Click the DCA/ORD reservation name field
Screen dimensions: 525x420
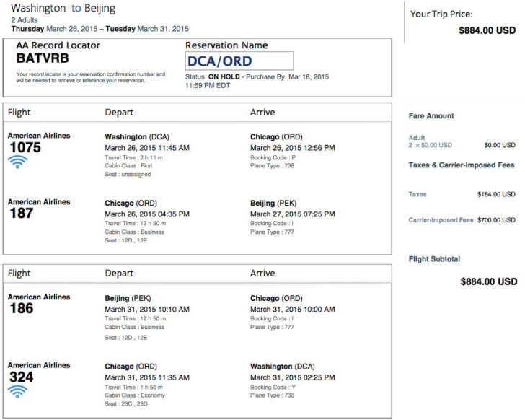(239, 61)
